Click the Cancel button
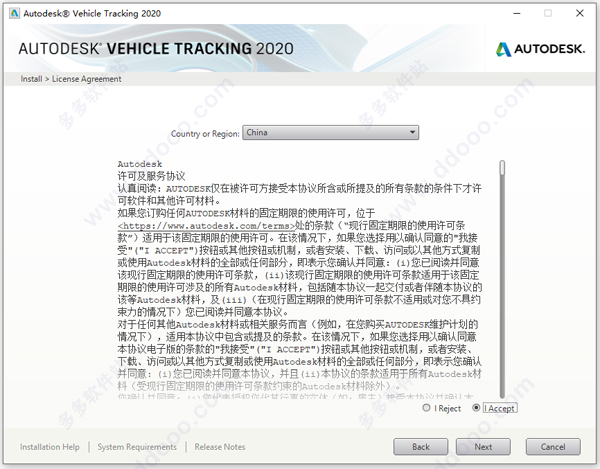Viewport: 600px width, 469px height. click(x=553, y=447)
